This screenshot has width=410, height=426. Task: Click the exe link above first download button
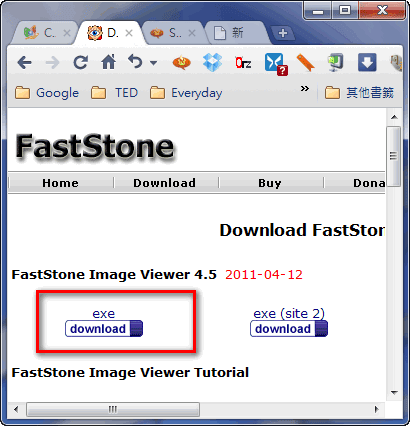(104, 313)
